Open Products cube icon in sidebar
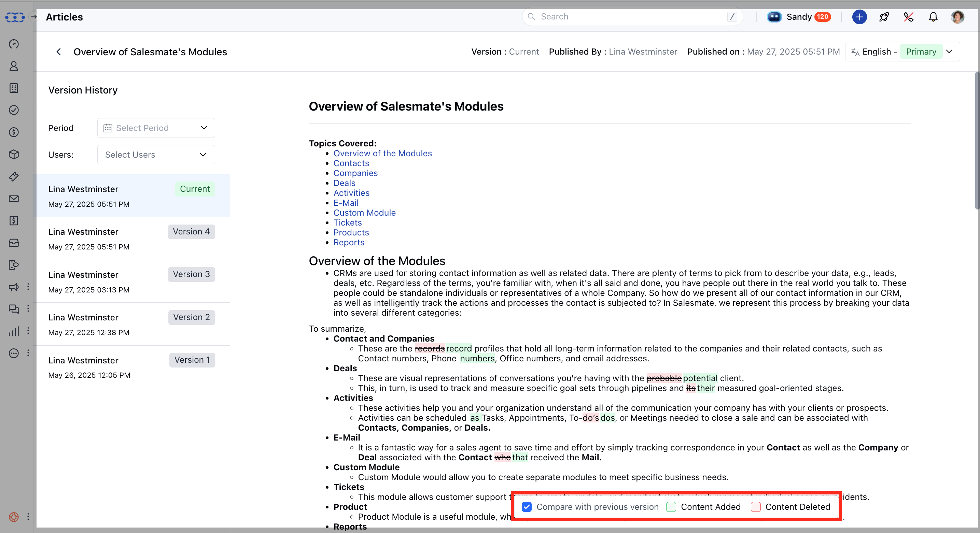980x533 pixels. point(14,154)
